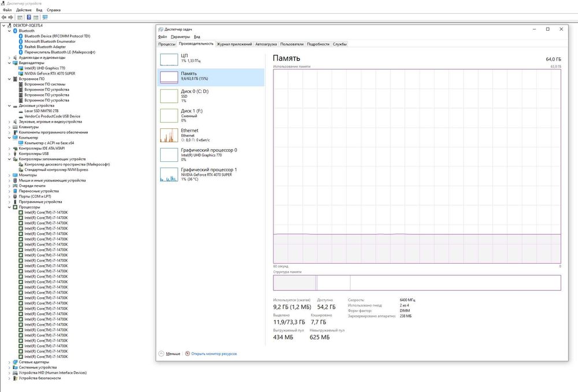
Task: Click the Устройства безопасности category icon
Action: point(15,378)
